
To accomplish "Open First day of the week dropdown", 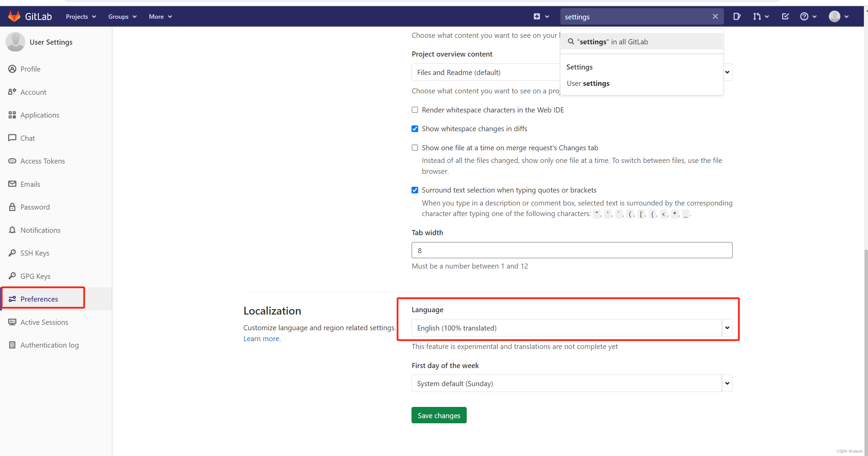I will 572,383.
